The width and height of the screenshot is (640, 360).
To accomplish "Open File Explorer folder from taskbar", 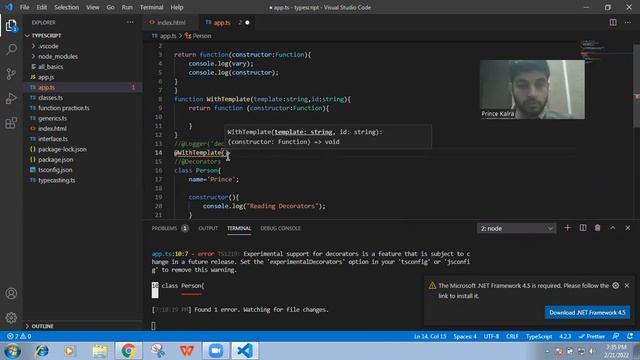I will 100,351.
